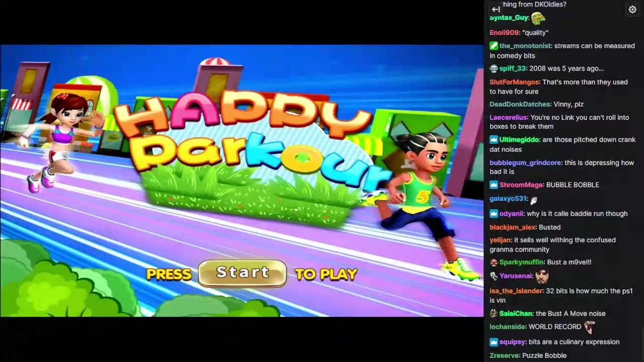
Task: Click odyanii's blue crown badge
Action: [494, 214]
